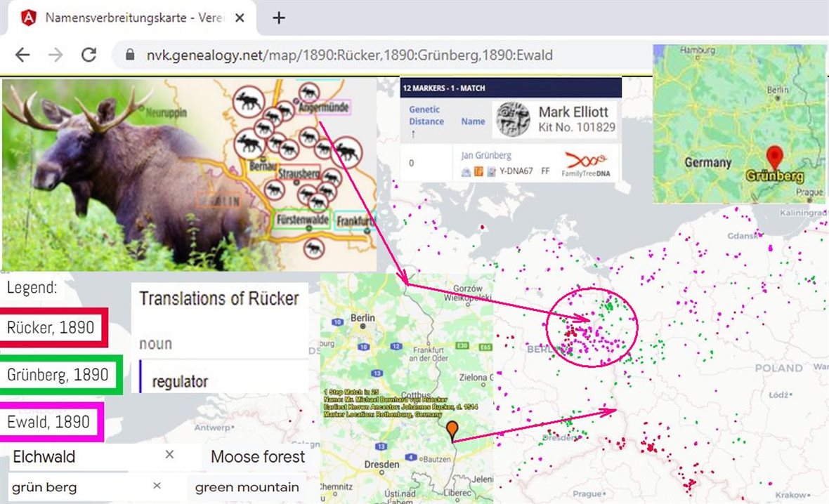
Task: Sort by the Genetic Distance column
Action: pos(426,121)
